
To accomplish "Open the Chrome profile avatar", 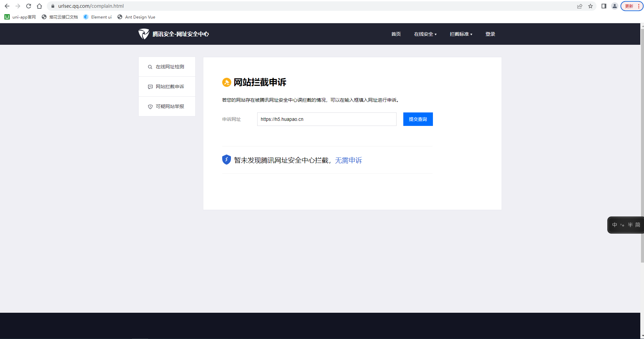I will tap(615, 6).
